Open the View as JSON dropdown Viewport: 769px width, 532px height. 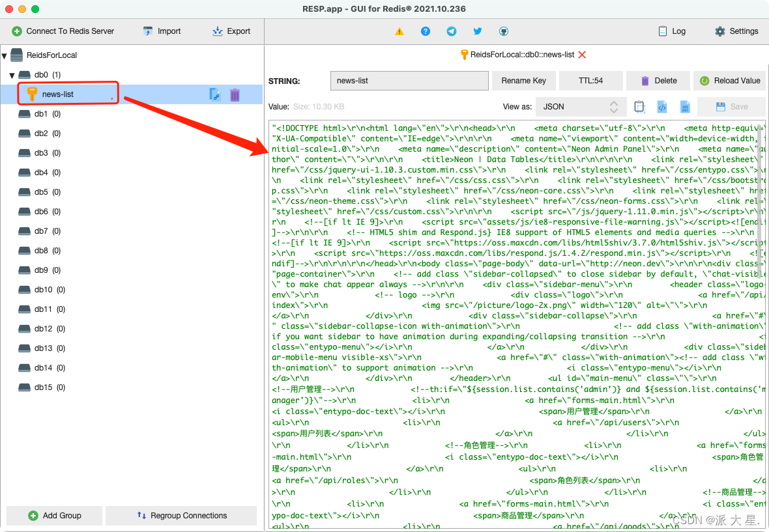[x=581, y=107]
